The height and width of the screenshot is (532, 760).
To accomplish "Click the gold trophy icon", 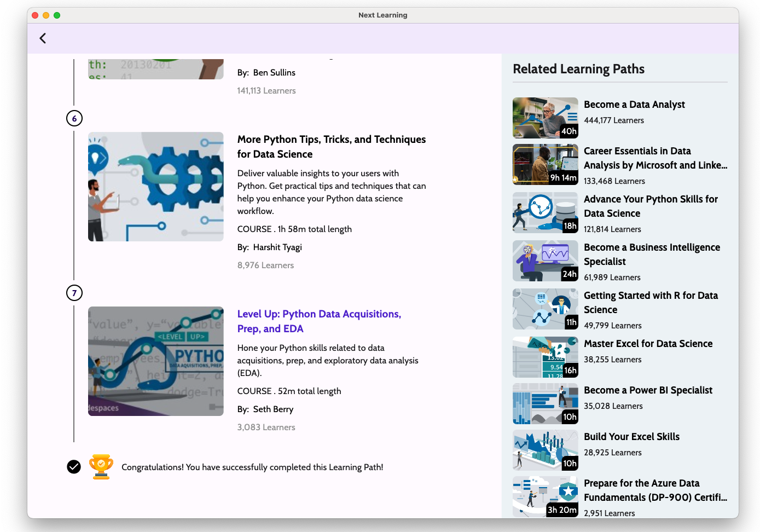I will (x=101, y=467).
